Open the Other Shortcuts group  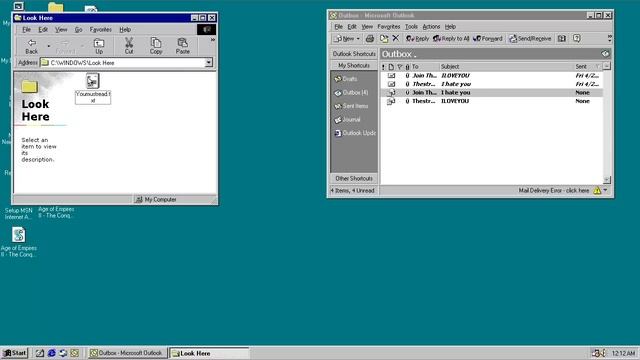coord(354,178)
